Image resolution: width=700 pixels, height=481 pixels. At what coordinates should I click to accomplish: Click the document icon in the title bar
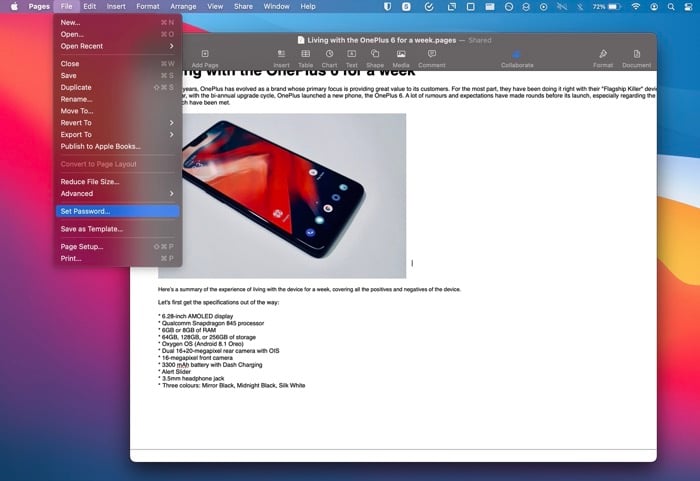tap(301, 40)
